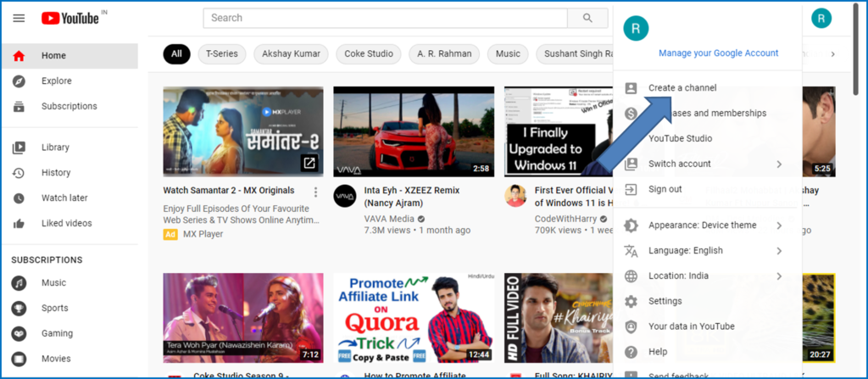
Task: Open the Gaming subscription channel
Action: [x=70, y=333]
